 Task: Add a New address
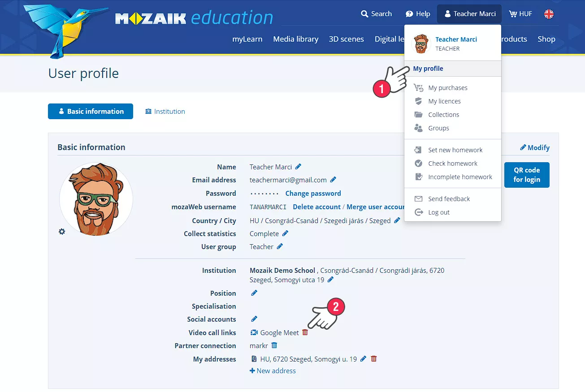click(x=273, y=370)
